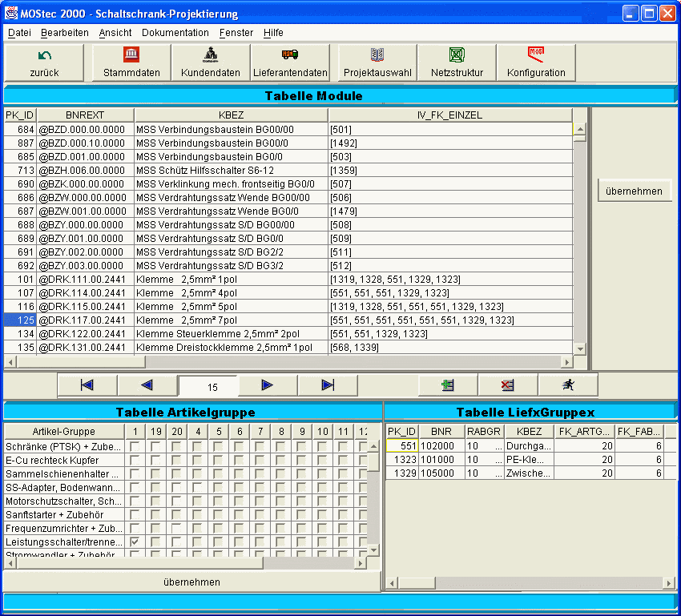Viewport: 681px width, 616px height.
Task: Open the Dokumentation menu
Action: coord(175,33)
